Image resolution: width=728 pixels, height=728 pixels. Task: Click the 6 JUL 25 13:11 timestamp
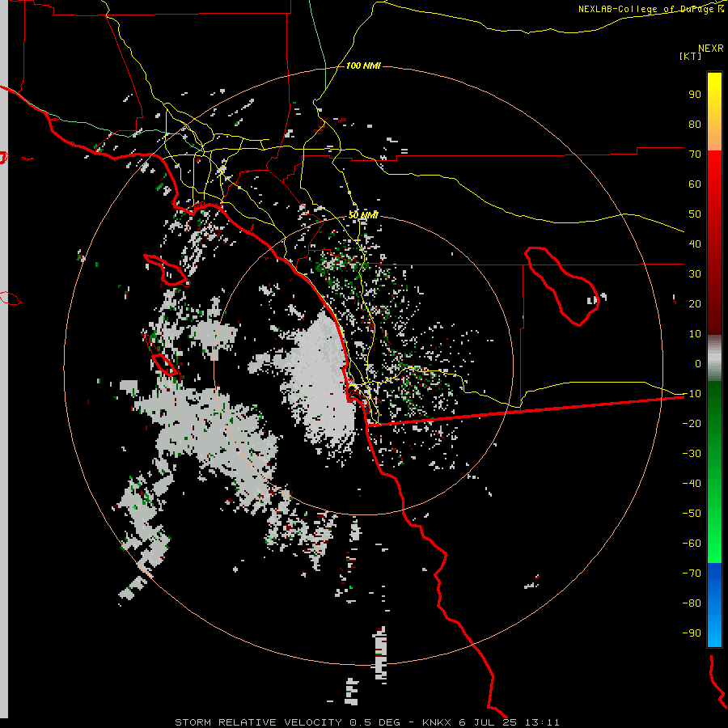(x=509, y=722)
